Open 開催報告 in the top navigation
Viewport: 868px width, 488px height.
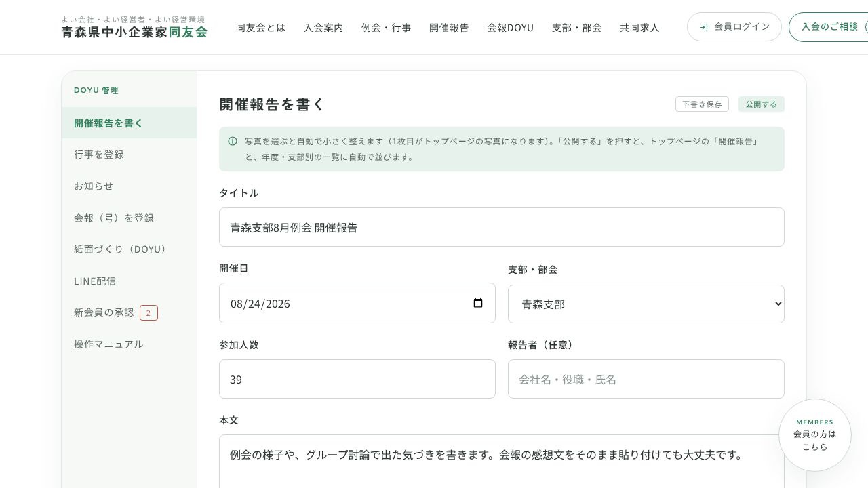[449, 27]
